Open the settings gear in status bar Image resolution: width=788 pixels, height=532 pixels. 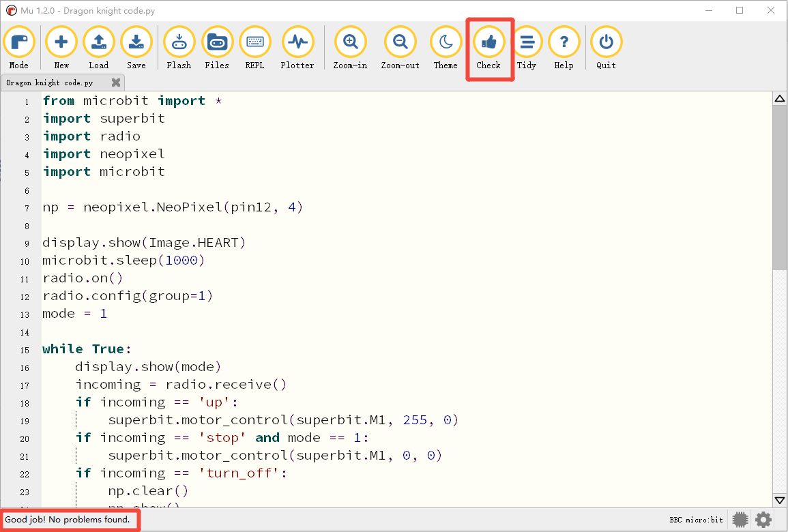pos(763,520)
